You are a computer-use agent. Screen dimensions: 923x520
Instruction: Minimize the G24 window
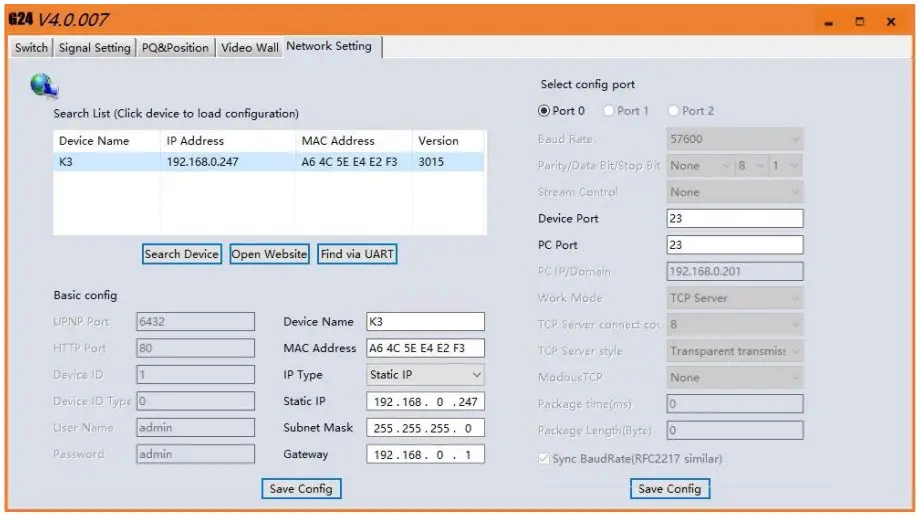click(829, 22)
